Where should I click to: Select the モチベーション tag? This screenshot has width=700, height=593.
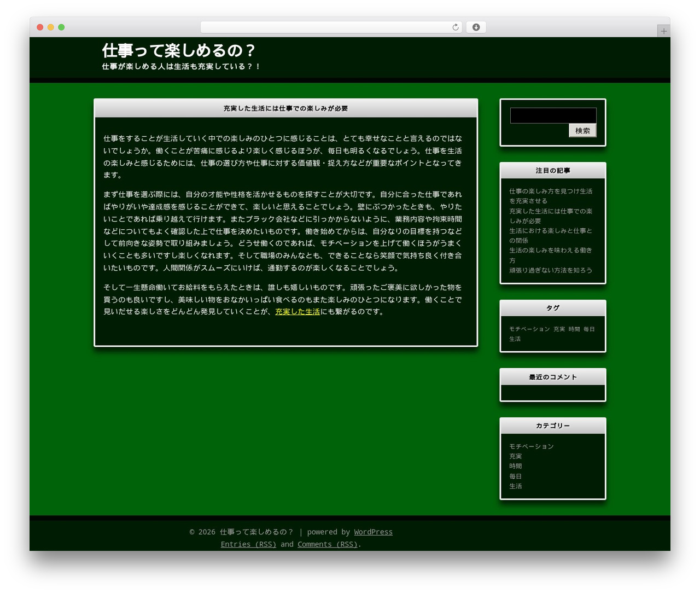529,329
